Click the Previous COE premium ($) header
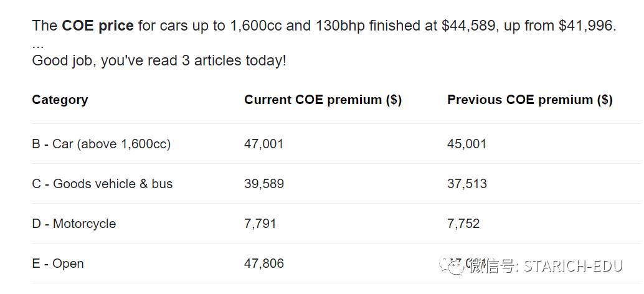The height and width of the screenshot is (294, 644). pyautogui.click(x=529, y=100)
